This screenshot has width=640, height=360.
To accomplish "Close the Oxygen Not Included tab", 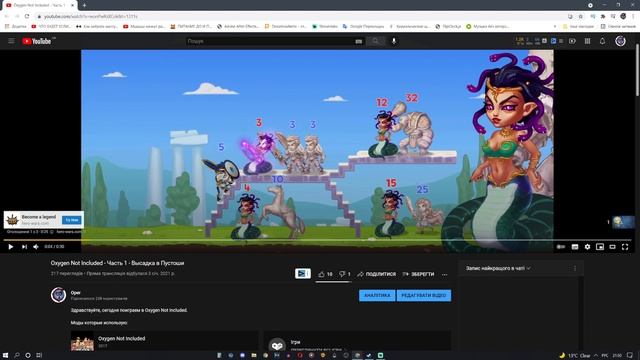I will click(73, 5).
